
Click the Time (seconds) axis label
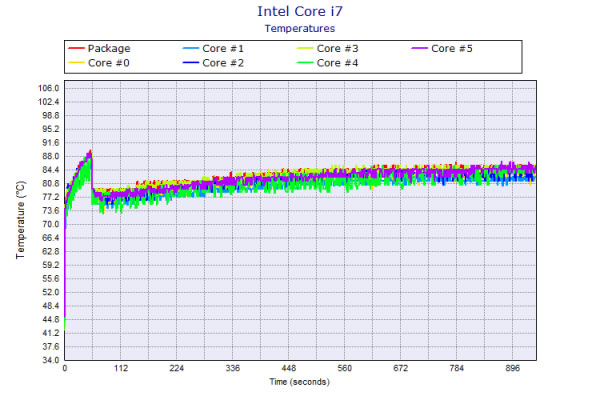299,382
